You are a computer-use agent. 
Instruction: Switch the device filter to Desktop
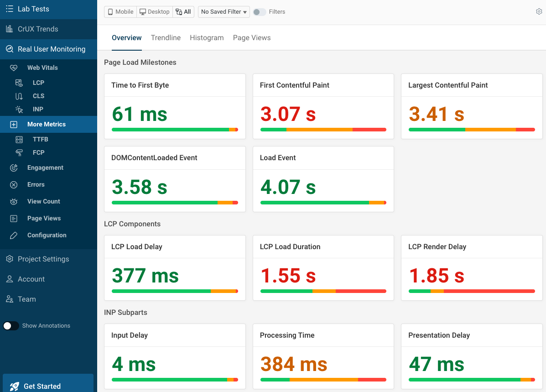(154, 11)
